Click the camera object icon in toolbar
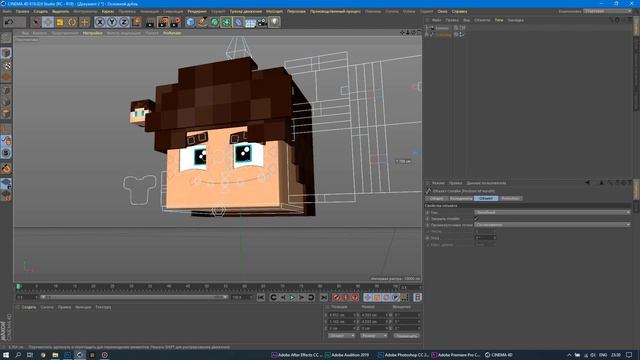This screenshot has height=360, width=640. 262,22
